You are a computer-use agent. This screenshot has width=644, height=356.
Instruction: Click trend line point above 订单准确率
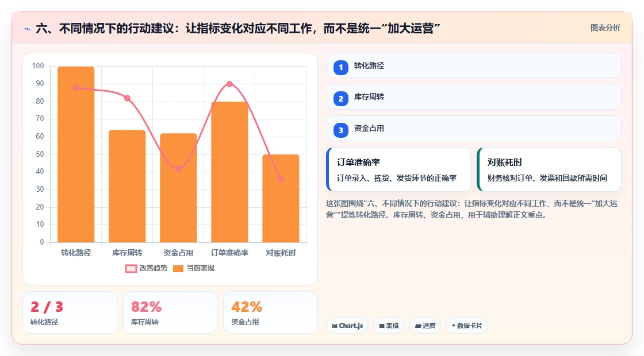(229, 84)
